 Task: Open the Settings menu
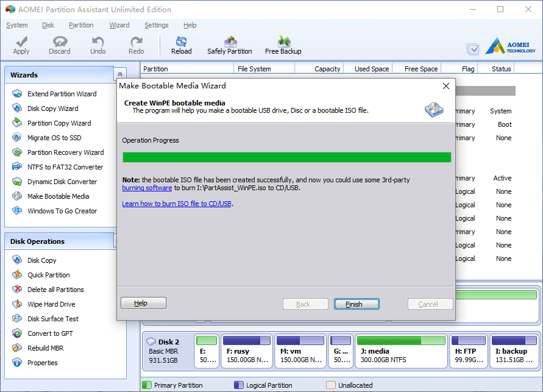pos(157,25)
